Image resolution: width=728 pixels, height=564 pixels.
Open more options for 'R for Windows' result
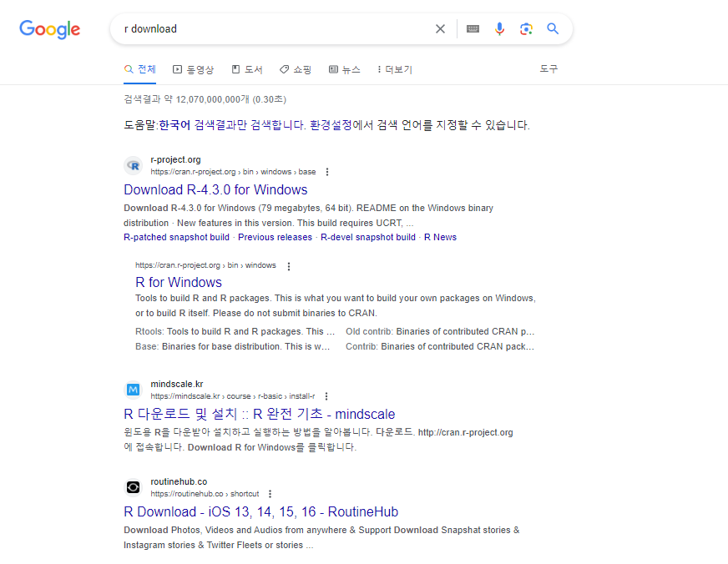coord(289,266)
